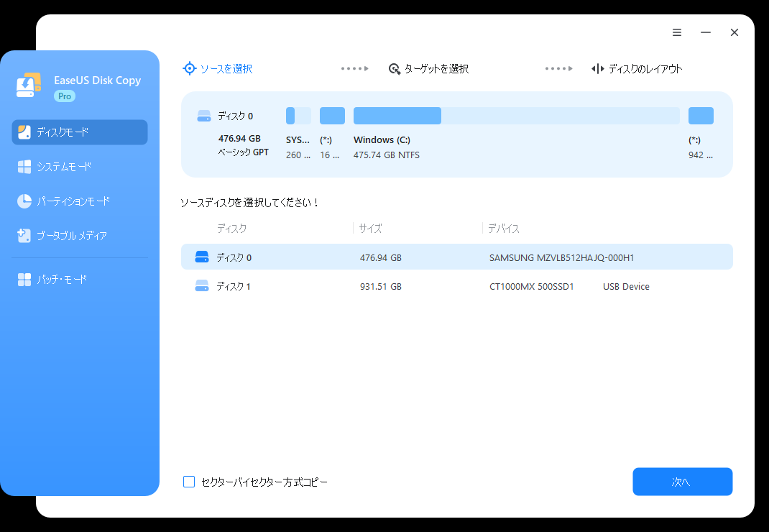
Task: Click the デバイス column header
Action: coord(504,228)
